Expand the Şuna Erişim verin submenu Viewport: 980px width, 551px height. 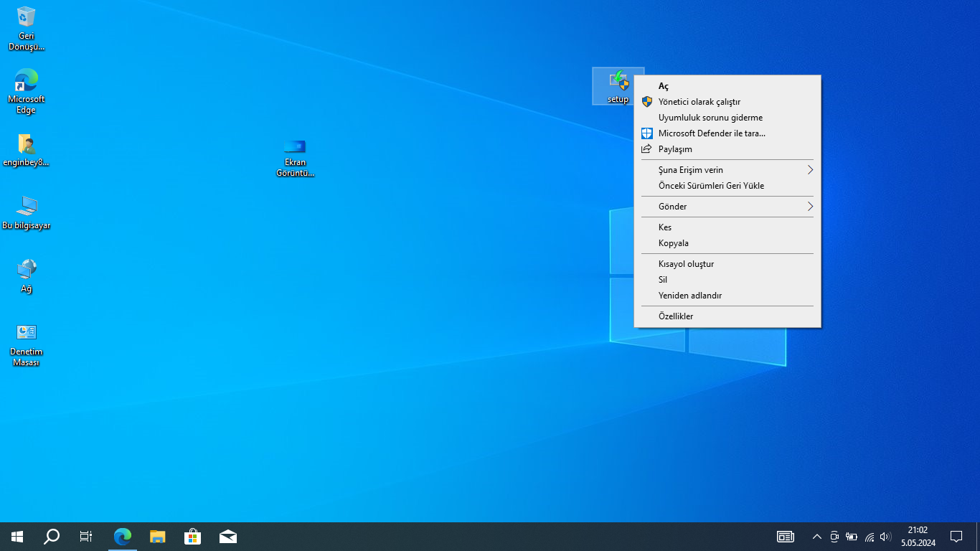pos(727,170)
